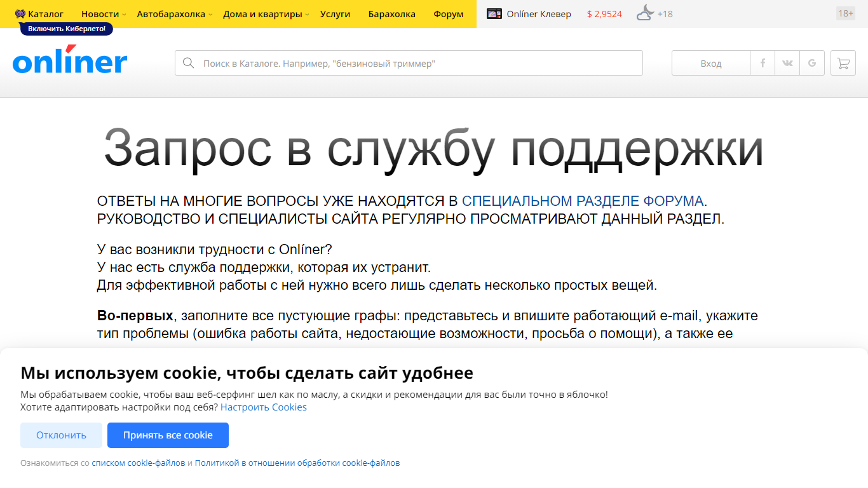Click the Вход login button
Image resolution: width=868 pixels, height=488 pixels.
(711, 63)
